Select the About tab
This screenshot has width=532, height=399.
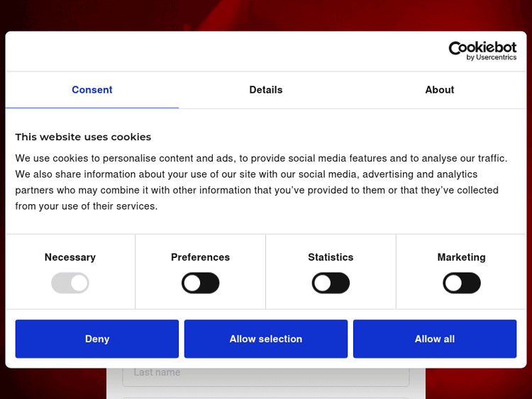coord(439,90)
